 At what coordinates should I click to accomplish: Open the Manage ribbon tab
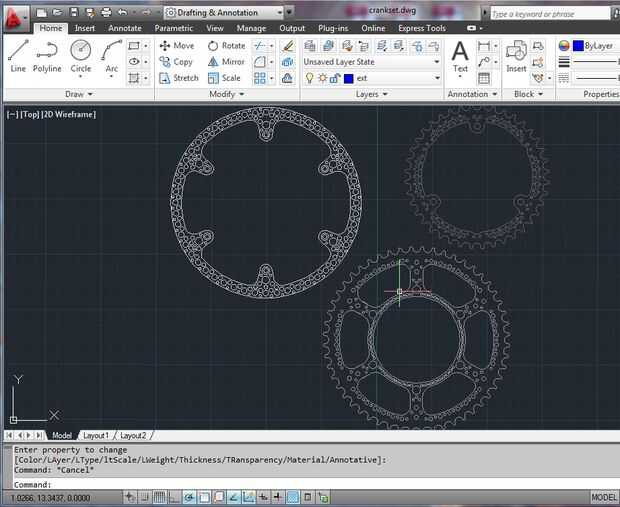coord(251,28)
